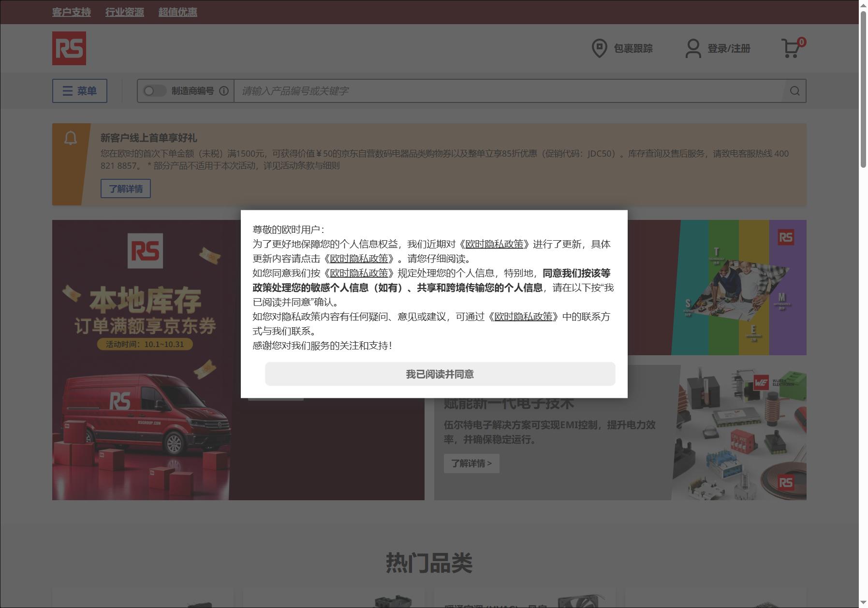Click Würth electronic components image
Screen dimensions: 868x608
click(x=740, y=433)
